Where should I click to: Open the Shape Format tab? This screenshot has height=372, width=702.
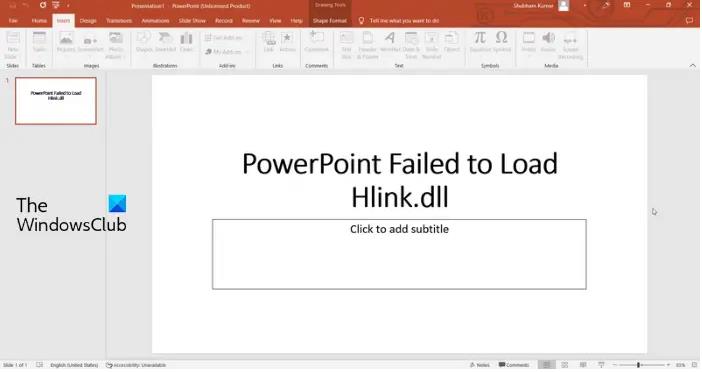click(330, 21)
